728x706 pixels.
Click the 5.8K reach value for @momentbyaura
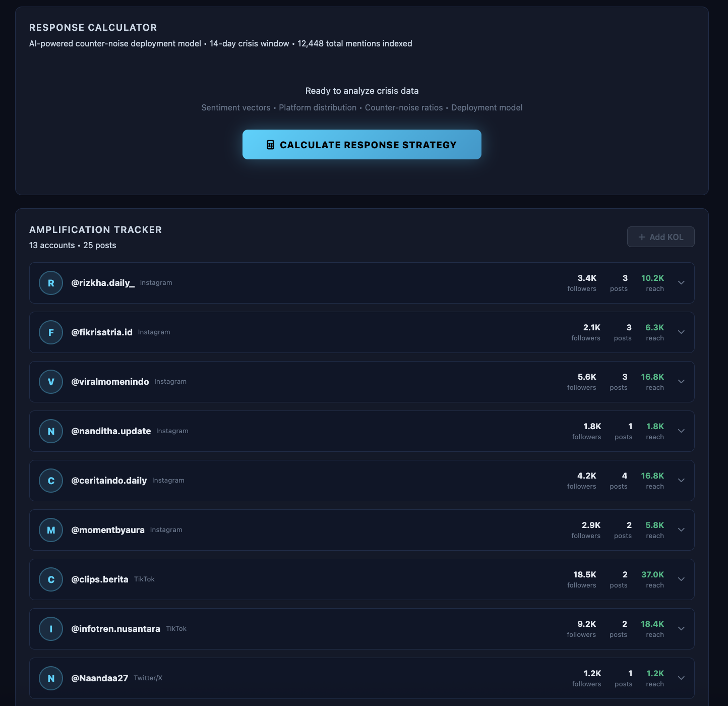point(654,525)
